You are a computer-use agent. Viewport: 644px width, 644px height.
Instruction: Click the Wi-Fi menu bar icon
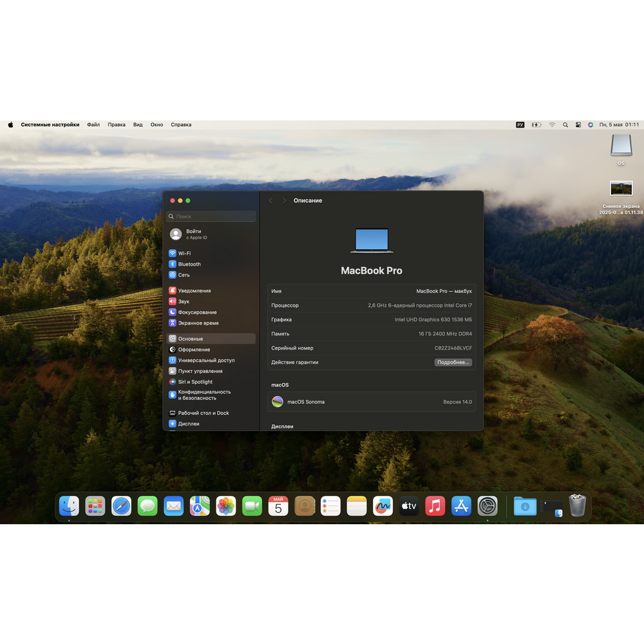[x=552, y=125]
